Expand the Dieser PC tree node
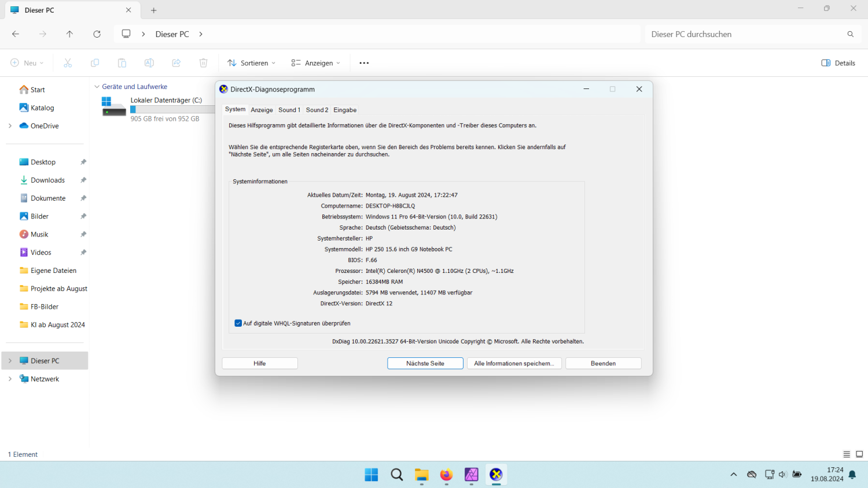The image size is (868, 488). [10, 361]
